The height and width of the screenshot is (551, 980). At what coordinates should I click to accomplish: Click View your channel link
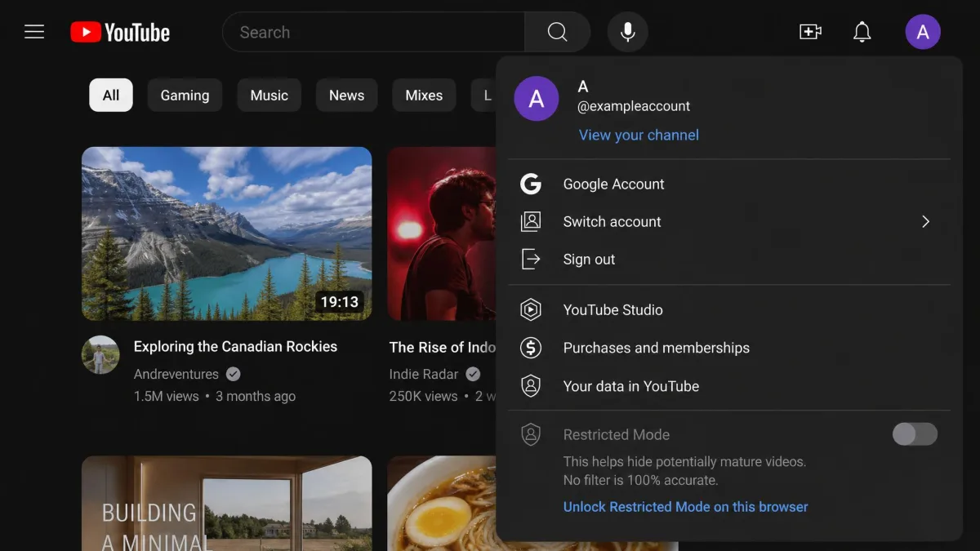(x=639, y=135)
